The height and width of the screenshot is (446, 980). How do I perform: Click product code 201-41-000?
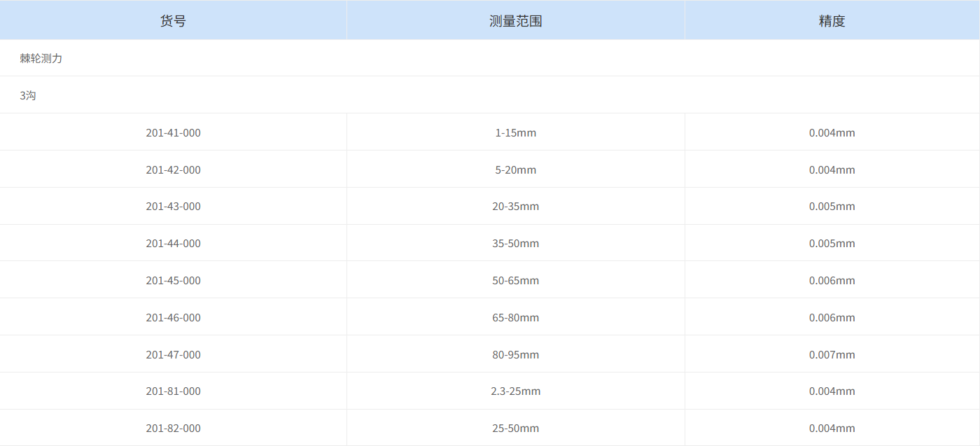pyautogui.click(x=173, y=132)
